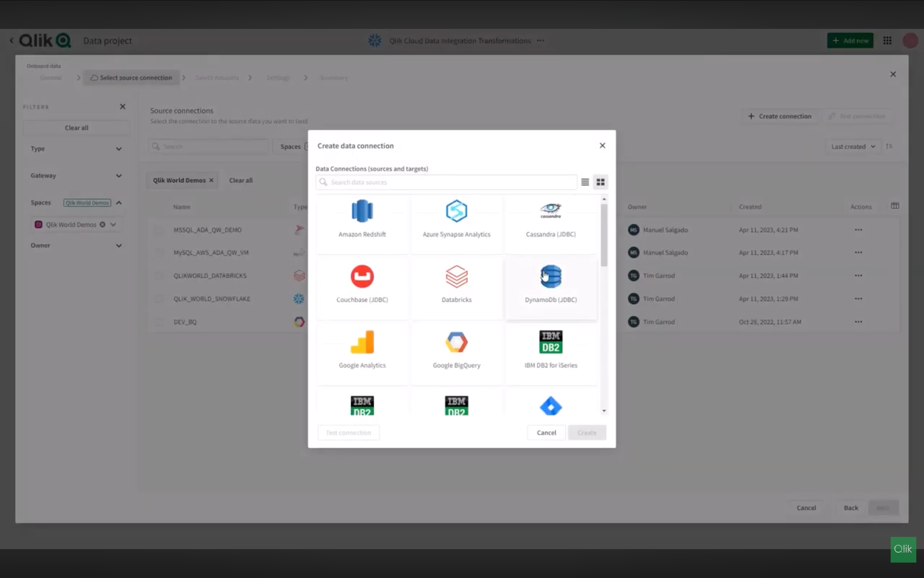Screen dimensions: 924x578
Task: Select the Google BigQuery connector
Action: pos(456,343)
